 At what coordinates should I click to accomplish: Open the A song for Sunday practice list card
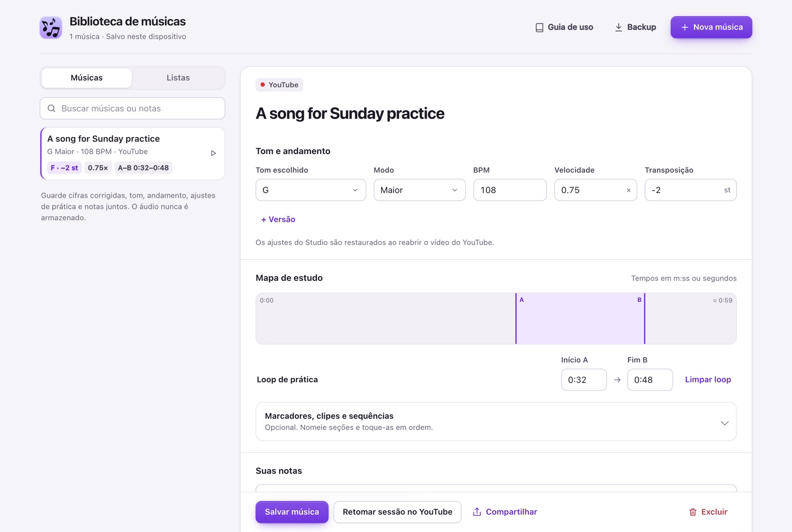[x=132, y=153]
